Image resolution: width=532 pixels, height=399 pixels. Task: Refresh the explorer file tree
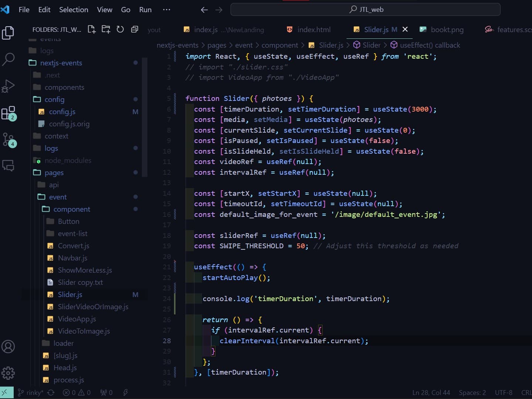[x=120, y=29]
